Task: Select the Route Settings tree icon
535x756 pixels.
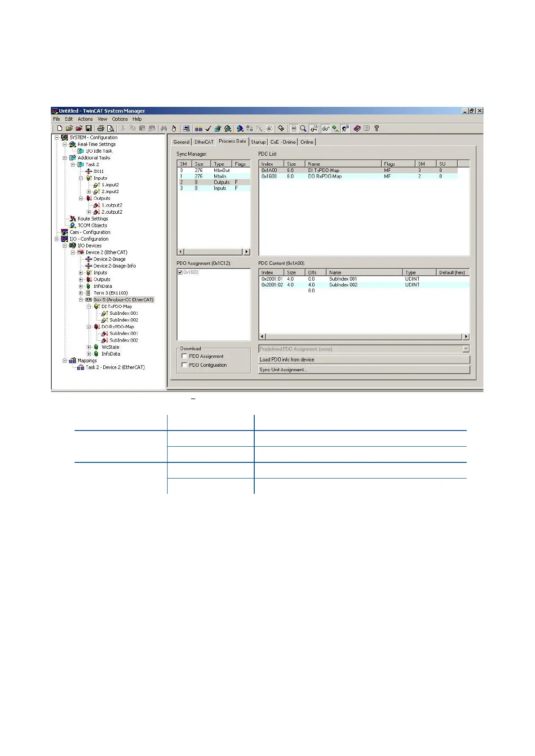Action: 73,219
